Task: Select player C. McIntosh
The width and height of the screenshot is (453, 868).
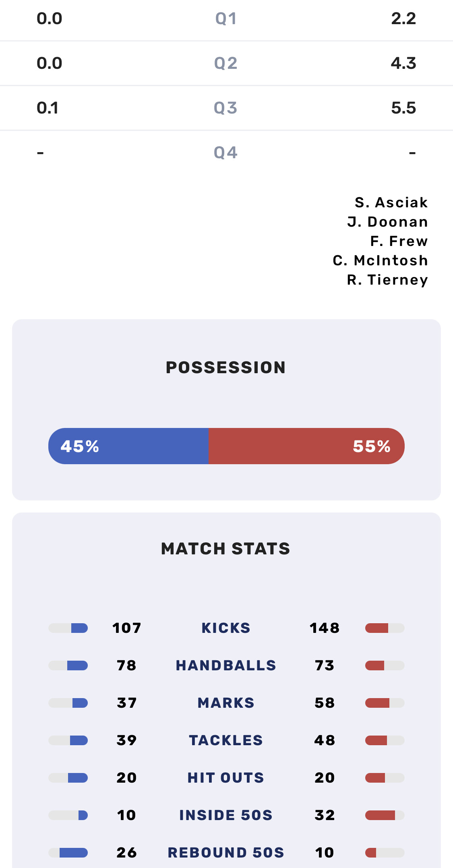Action: pos(380,260)
